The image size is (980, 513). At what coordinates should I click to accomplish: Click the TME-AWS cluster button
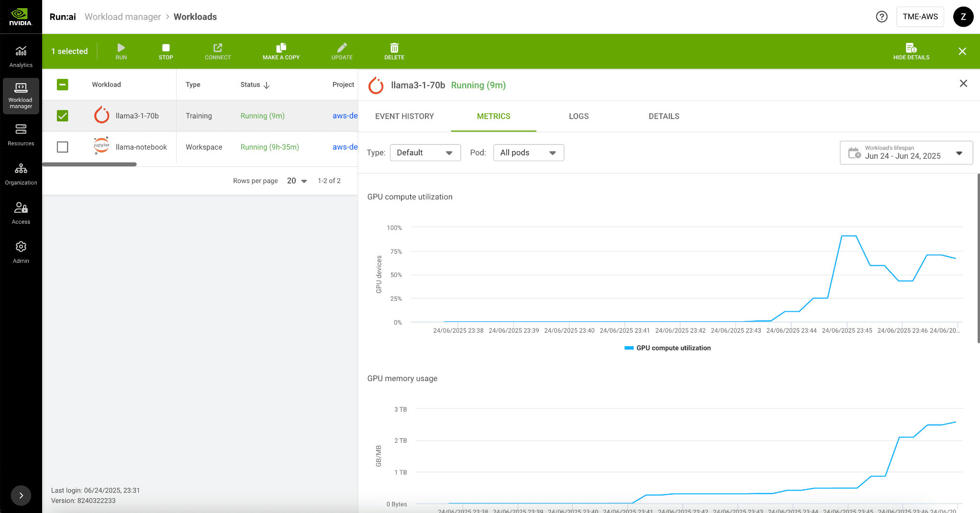click(920, 17)
